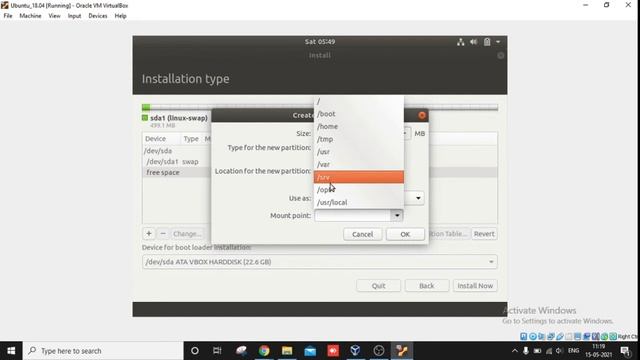Quit the Ubuntu installer
This screenshot has width=640, height=360.
click(378, 286)
